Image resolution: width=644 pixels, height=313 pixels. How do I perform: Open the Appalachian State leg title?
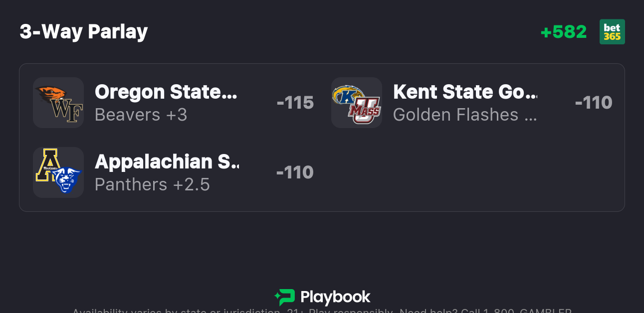[x=167, y=162]
